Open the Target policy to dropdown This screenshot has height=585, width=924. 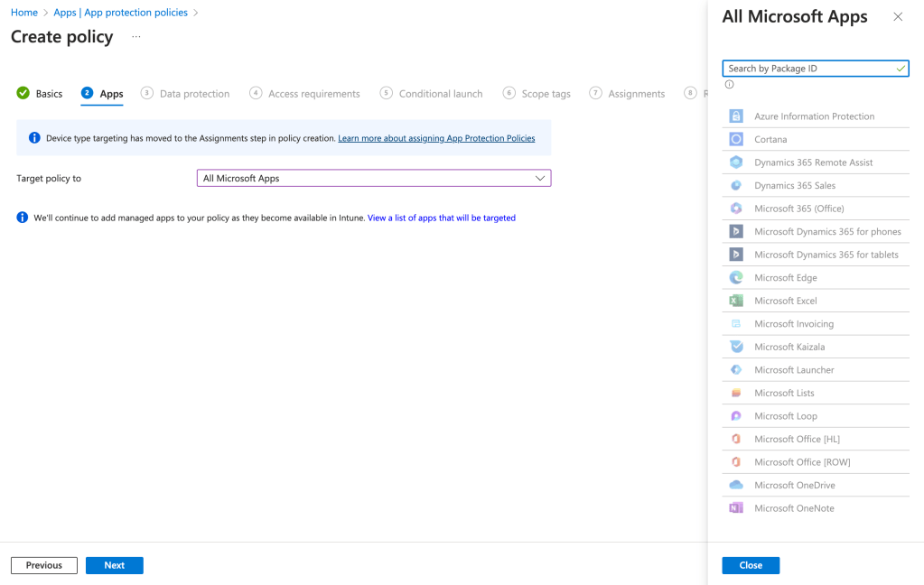click(373, 179)
